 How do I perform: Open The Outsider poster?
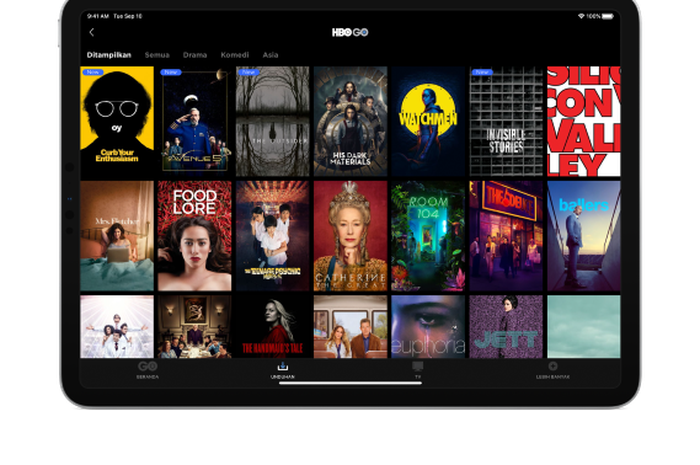[x=272, y=121]
